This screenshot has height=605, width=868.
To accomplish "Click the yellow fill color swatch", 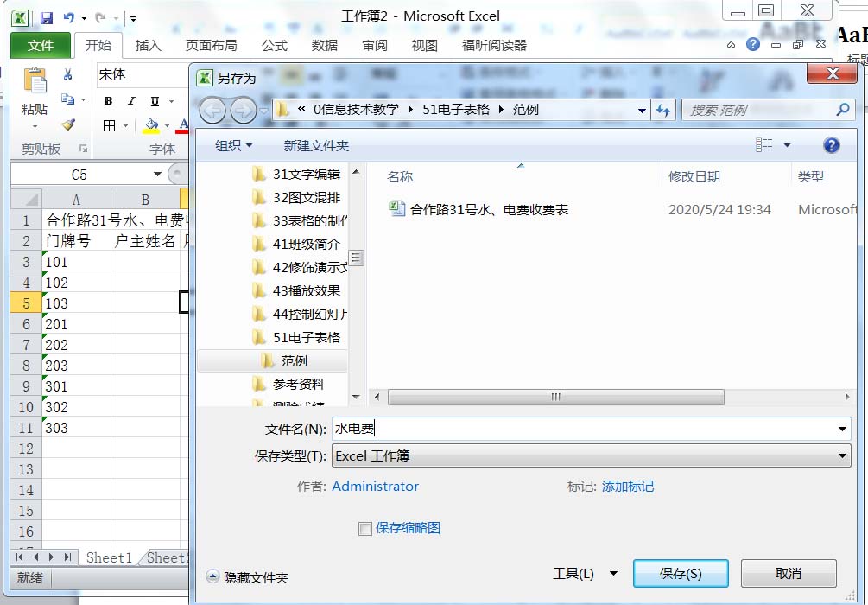I will pyautogui.click(x=152, y=126).
